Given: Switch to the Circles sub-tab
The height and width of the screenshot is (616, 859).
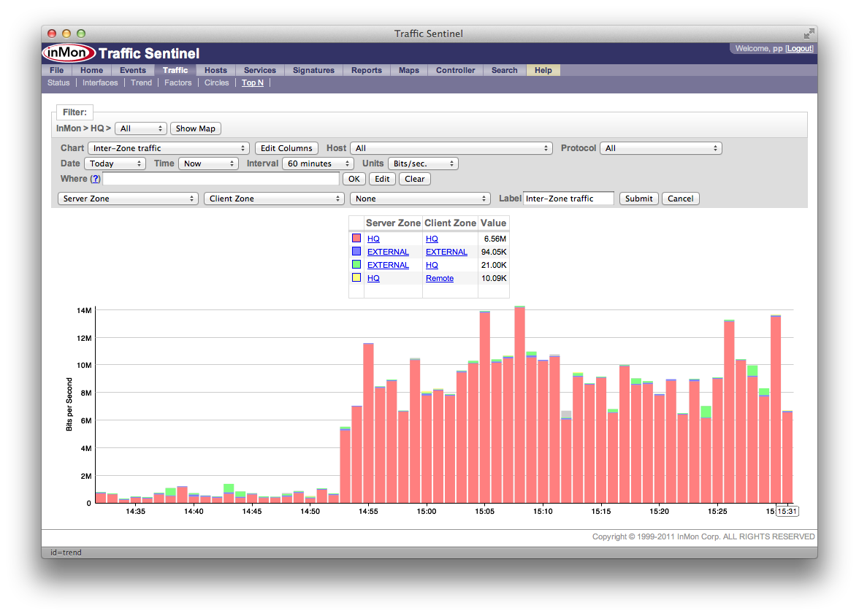Looking at the screenshot, I should (216, 82).
